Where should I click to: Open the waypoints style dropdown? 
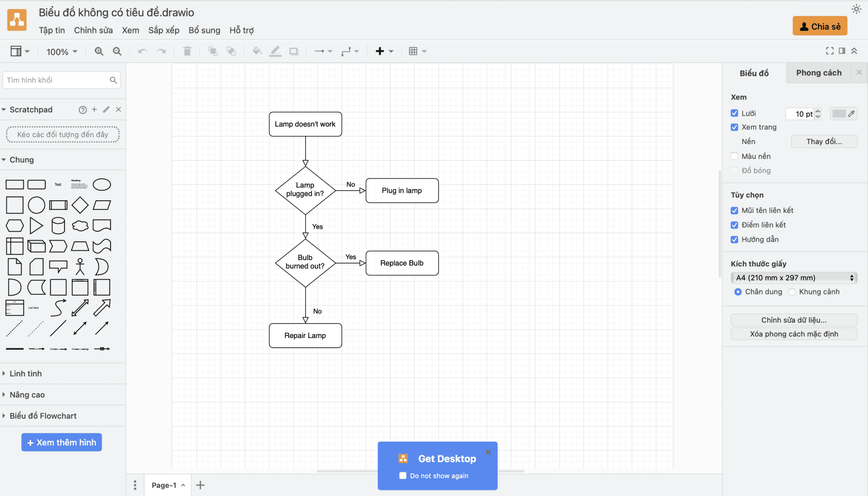350,51
